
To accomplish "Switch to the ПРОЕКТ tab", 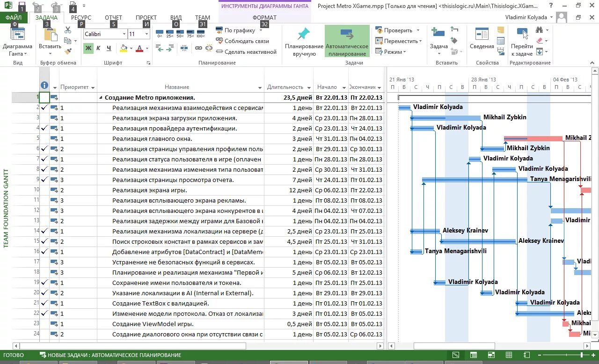I will [x=146, y=17].
